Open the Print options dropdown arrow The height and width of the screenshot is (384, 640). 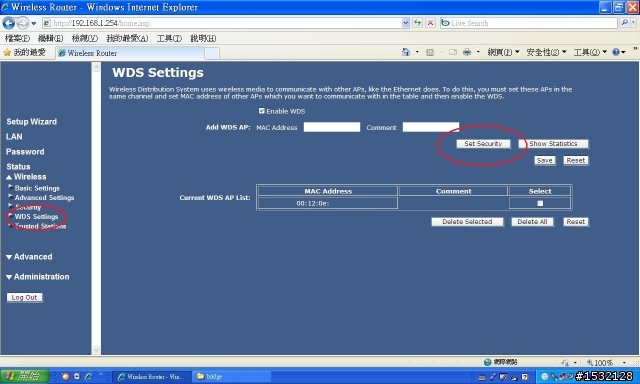coord(478,52)
